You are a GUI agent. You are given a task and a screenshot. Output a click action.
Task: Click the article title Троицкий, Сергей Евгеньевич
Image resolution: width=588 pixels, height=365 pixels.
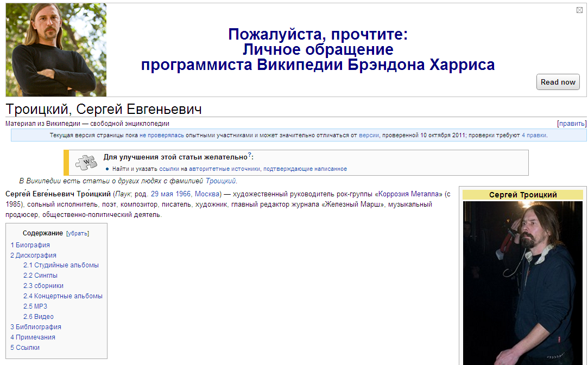pyautogui.click(x=104, y=110)
